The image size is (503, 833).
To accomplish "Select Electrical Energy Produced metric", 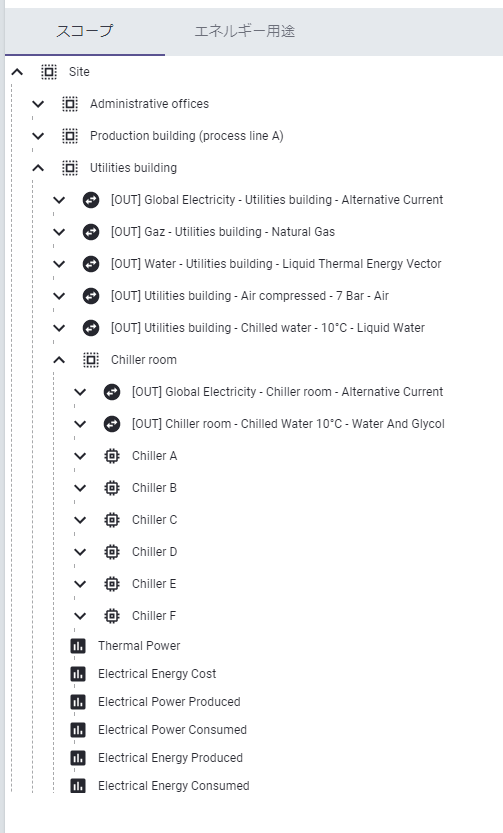I will 170,758.
